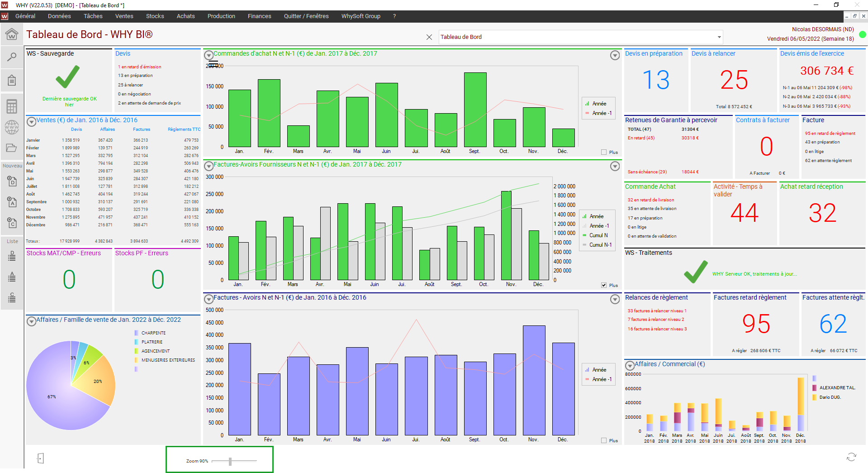Open the Ventes menu

124,16
